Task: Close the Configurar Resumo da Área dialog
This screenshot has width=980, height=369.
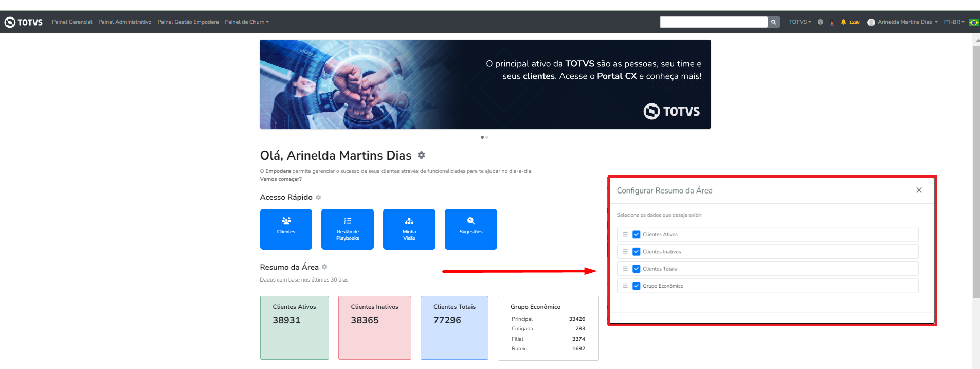Action: [919, 190]
